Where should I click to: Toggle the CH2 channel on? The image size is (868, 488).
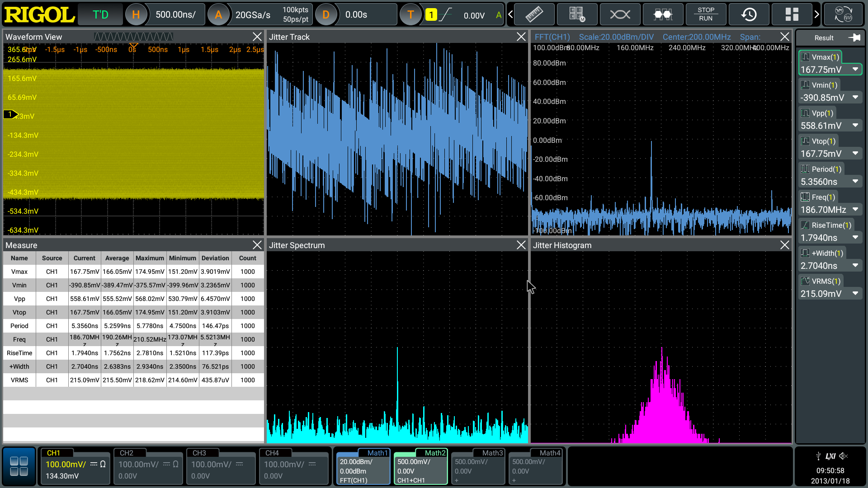click(x=148, y=466)
